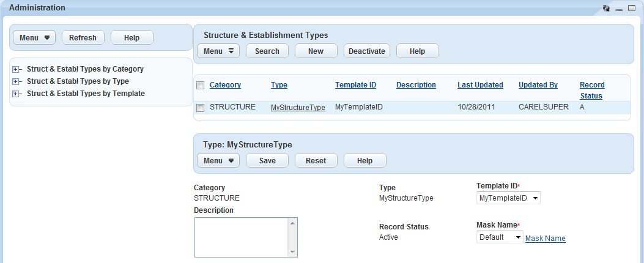Click the Mask Name hyperlink
Viewport: 644px width, 263px height.
tap(545, 239)
